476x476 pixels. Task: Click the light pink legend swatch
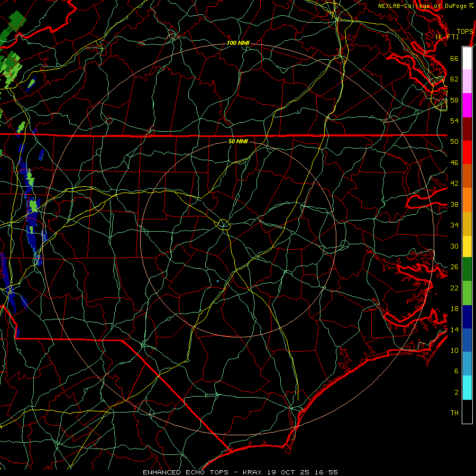pos(467,81)
